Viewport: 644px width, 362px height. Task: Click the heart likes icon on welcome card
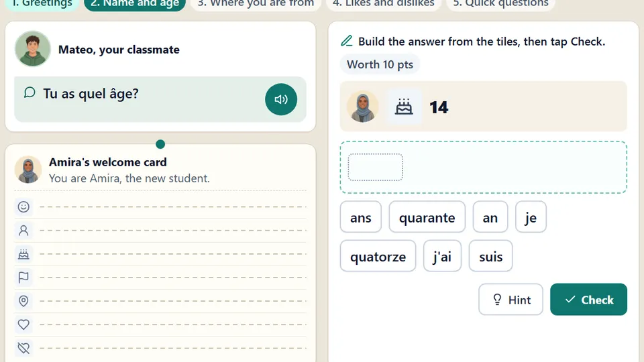(x=23, y=324)
